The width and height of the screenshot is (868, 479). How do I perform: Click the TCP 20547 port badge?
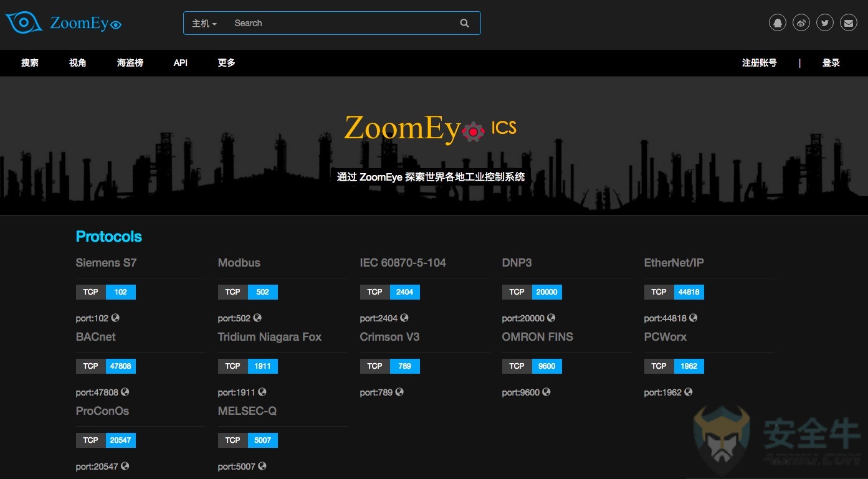106,440
